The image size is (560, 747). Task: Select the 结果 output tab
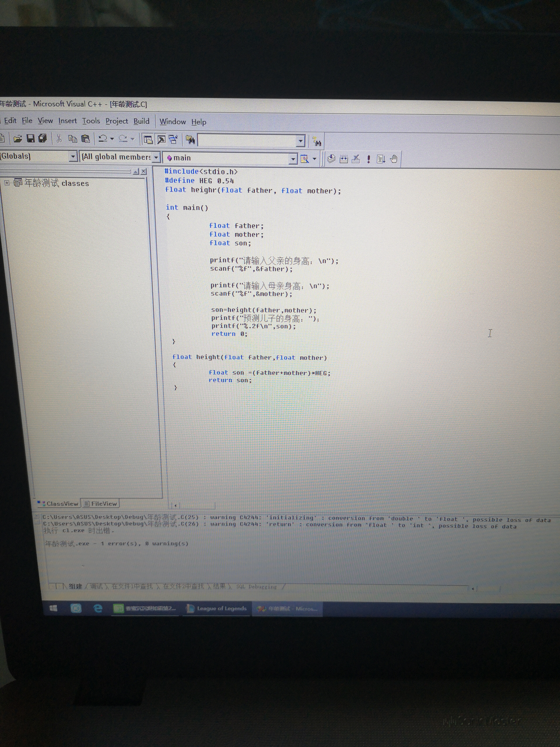point(219,586)
